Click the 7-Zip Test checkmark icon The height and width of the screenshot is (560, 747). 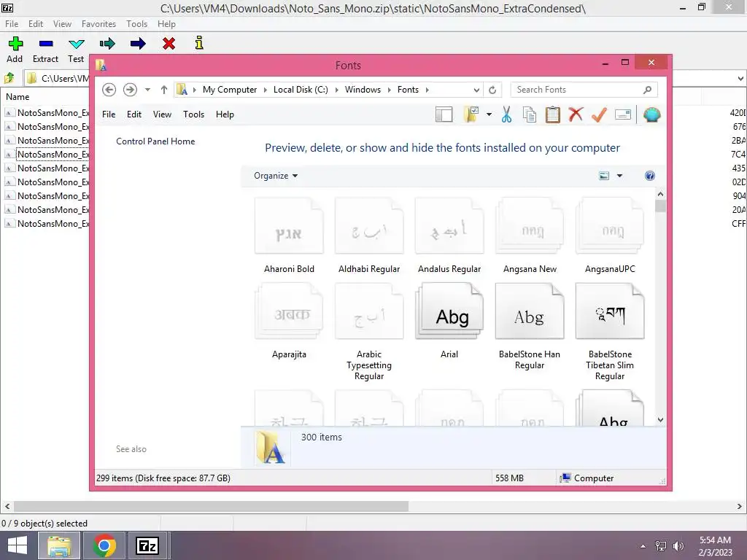click(76, 44)
